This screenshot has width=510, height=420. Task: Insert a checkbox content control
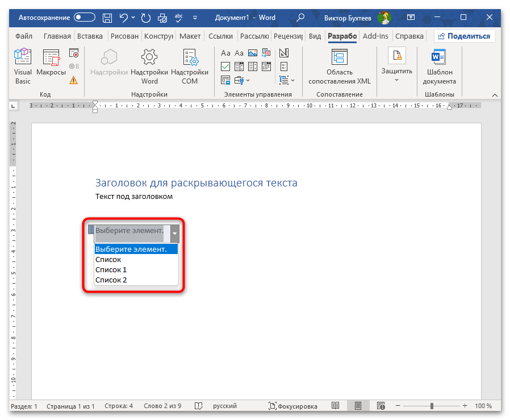point(225,66)
